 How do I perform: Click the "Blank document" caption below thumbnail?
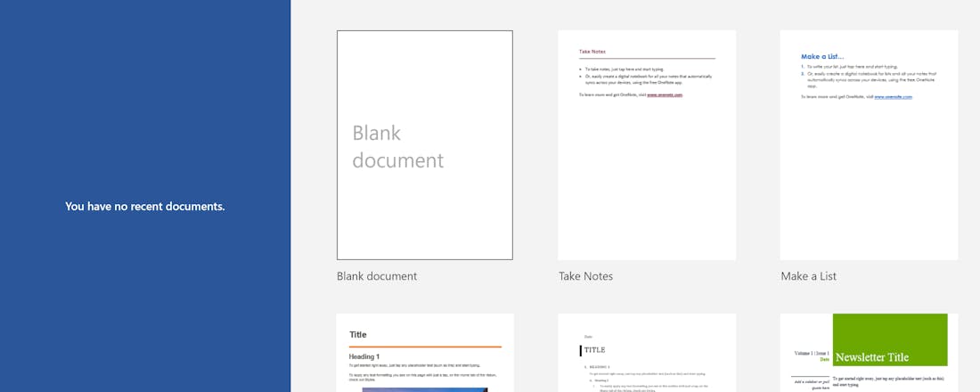pos(377,276)
